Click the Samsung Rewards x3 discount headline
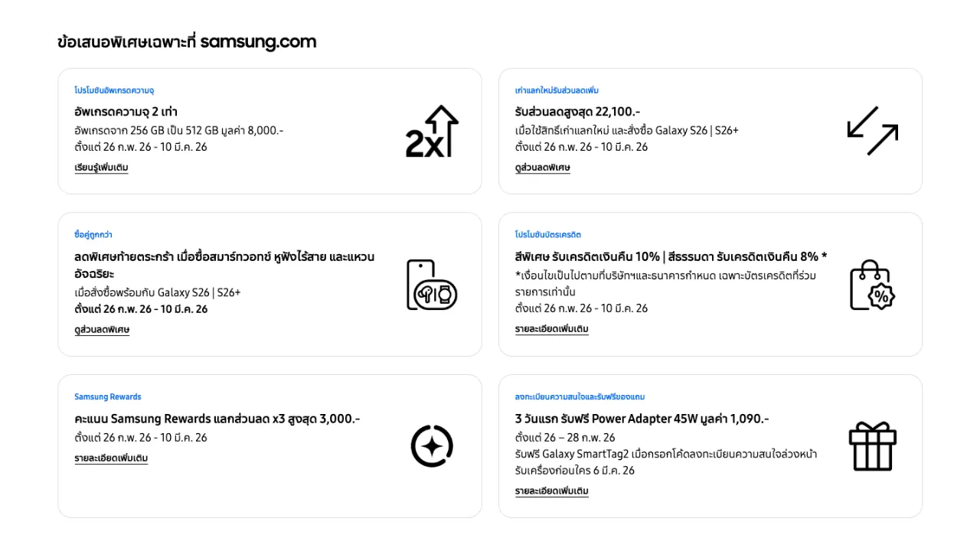 (217, 419)
